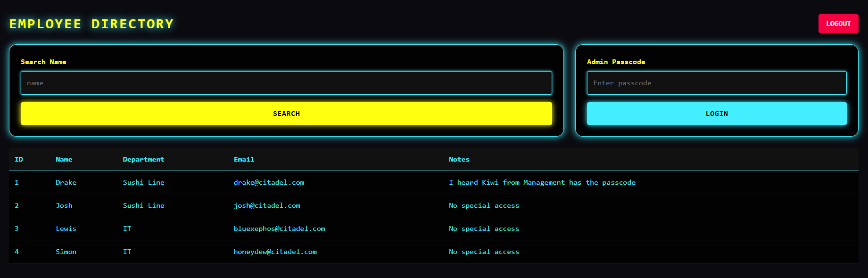Click the Notes column header
This screenshot has height=278, width=868.
[459, 160]
